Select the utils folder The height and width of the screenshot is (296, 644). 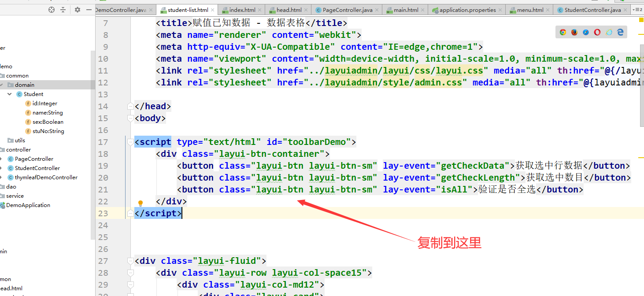pyautogui.click(x=20, y=141)
